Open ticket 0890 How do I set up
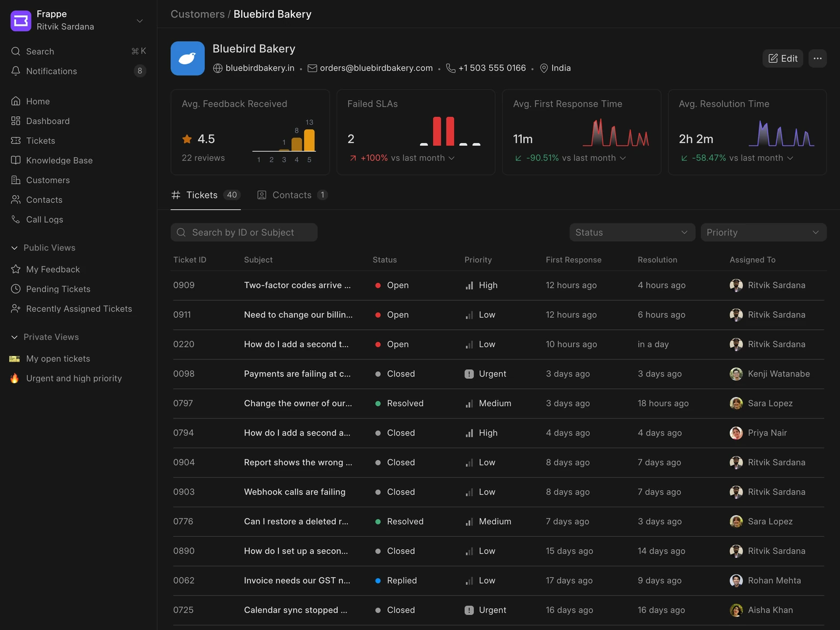The image size is (840, 630). [296, 551]
